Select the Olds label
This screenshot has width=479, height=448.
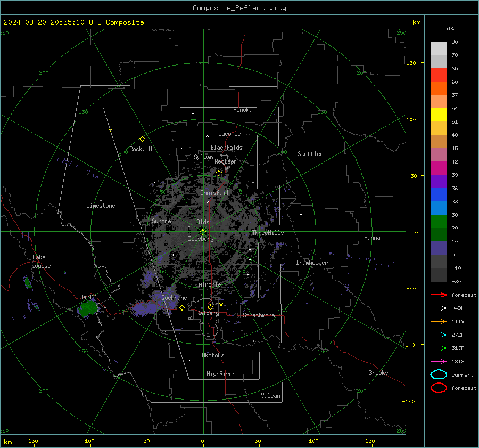click(x=203, y=222)
